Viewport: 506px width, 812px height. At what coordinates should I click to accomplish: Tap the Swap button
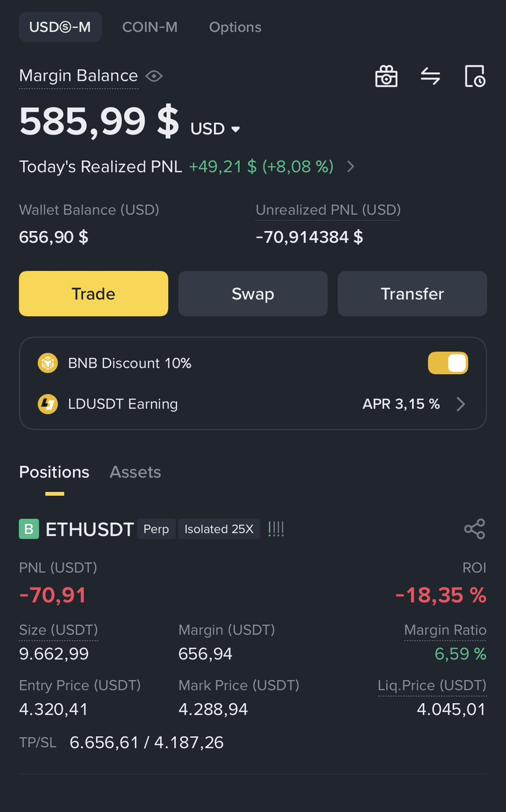point(253,293)
